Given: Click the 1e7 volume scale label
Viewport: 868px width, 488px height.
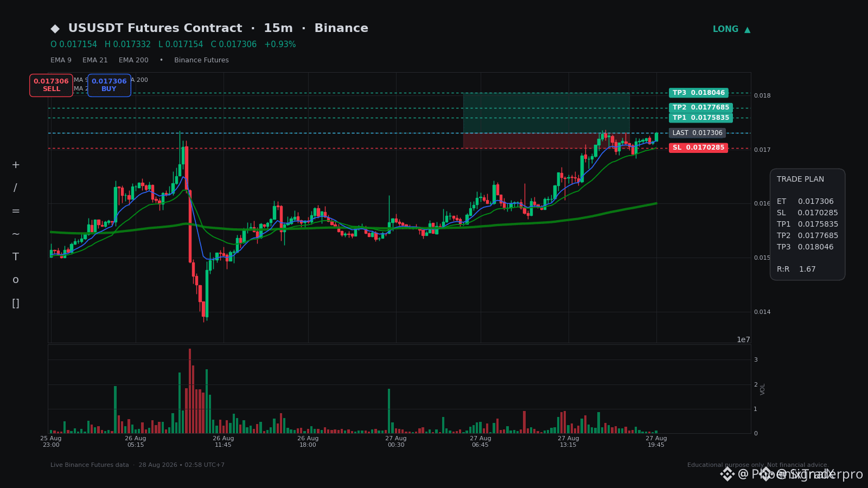Looking at the screenshot, I should [x=743, y=340].
